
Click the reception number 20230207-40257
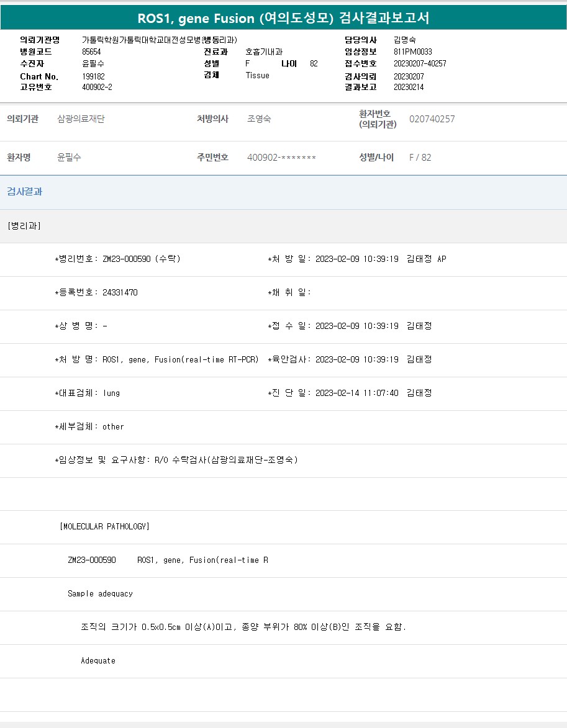[420, 63]
